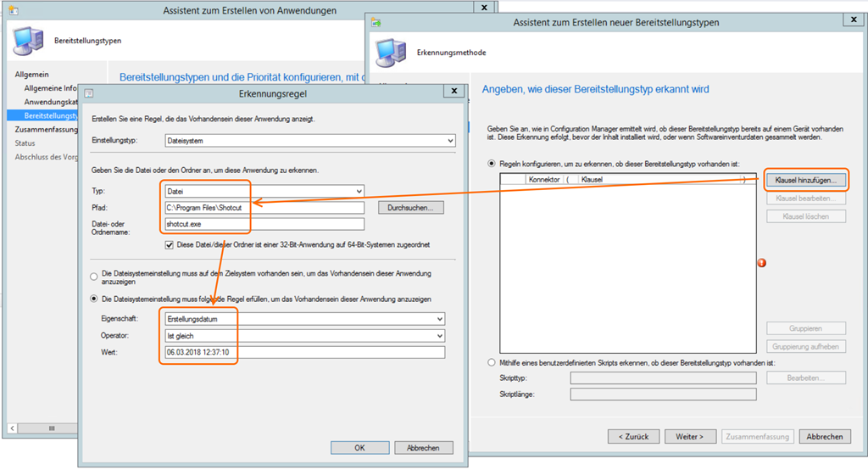Click the Erkennungsmethode computer icon
The width and height of the screenshot is (868, 470).
390,52
